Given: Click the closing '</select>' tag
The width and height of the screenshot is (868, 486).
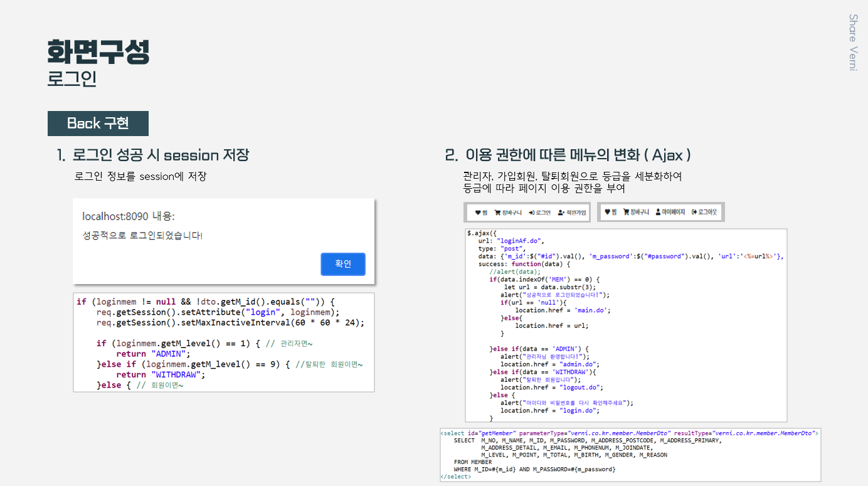Looking at the screenshot, I should pyautogui.click(x=456, y=477).
